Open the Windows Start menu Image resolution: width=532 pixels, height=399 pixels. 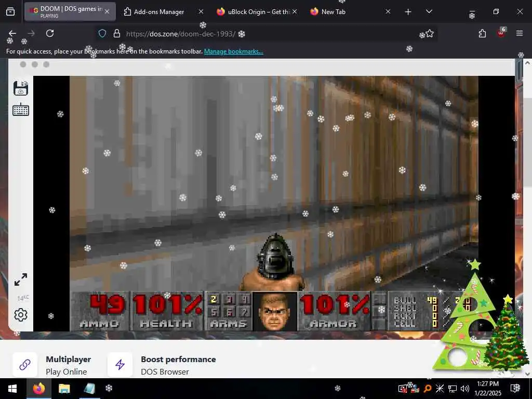click(x=12, y=389)
